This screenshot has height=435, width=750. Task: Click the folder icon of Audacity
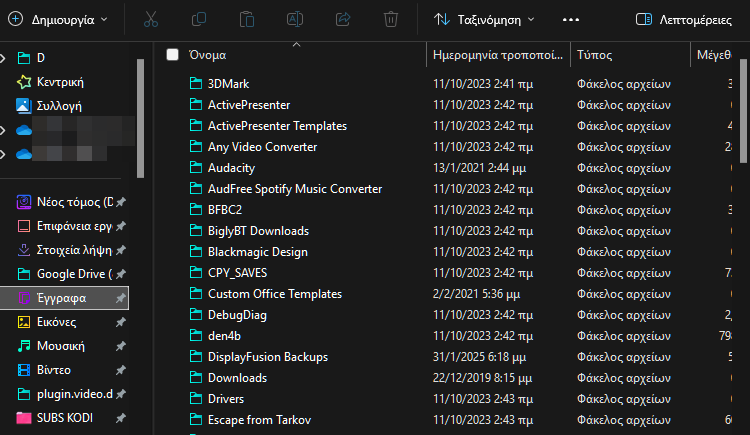(196, 167)
